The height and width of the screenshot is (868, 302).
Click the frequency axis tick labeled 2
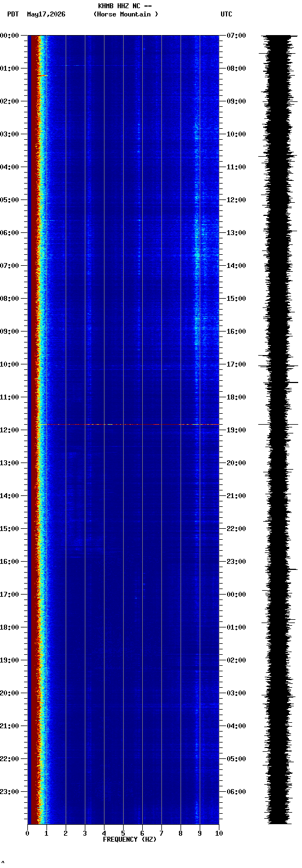[66, 833]
